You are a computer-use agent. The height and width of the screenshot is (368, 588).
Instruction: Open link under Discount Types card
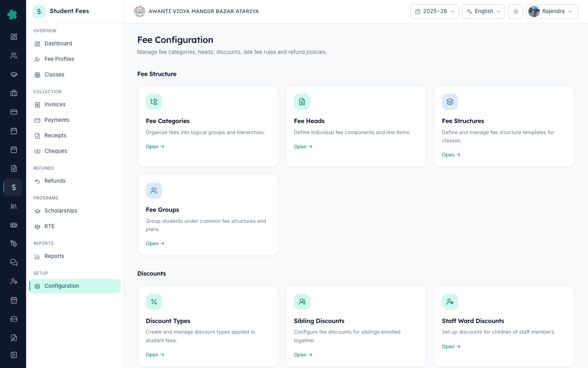(155, 355)
